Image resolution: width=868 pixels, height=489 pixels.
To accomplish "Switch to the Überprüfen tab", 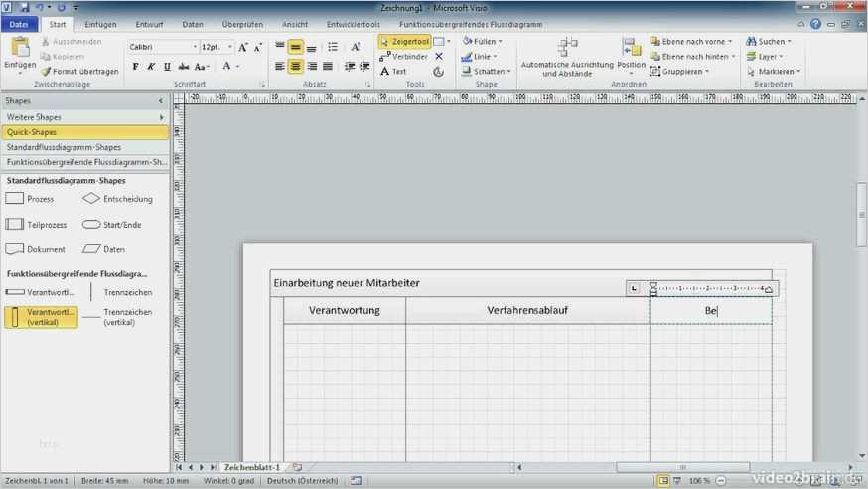I will coord(242,25).
